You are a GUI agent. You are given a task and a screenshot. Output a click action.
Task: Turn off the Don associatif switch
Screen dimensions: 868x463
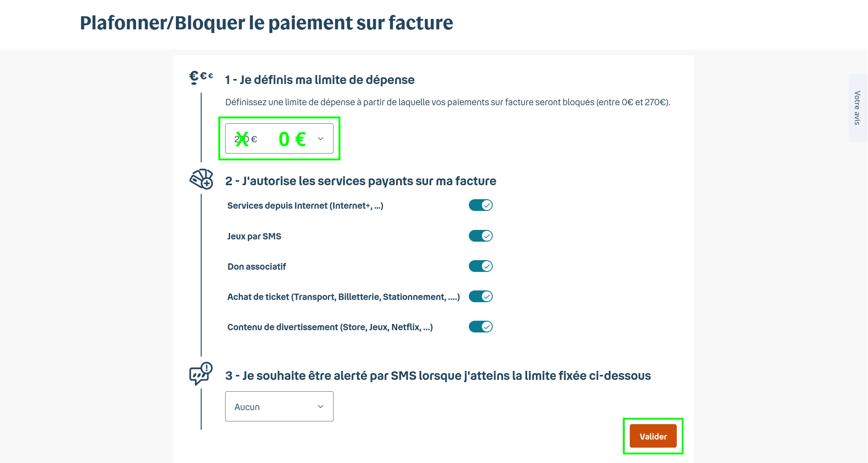pyautogui.click(x=480, y=267)
